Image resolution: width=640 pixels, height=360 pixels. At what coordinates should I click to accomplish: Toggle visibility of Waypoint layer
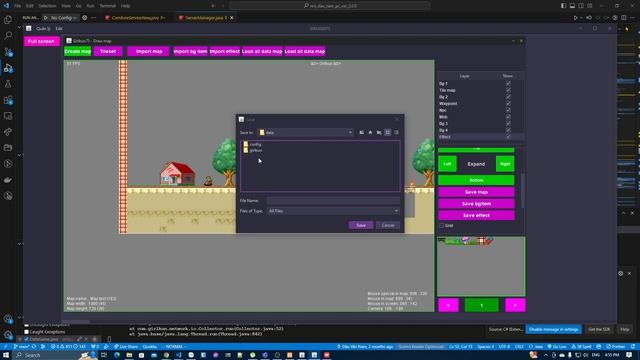[508, 103]
